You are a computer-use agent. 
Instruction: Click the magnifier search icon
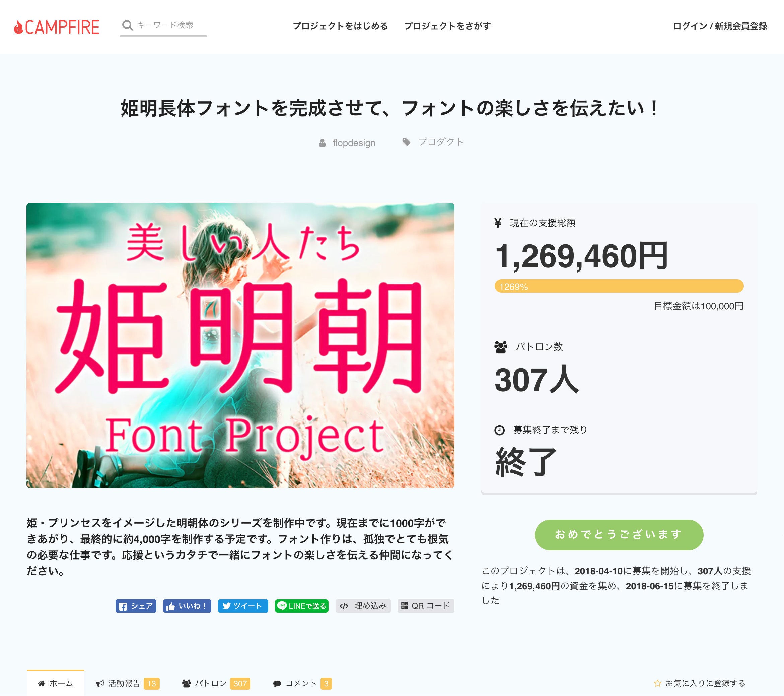click(127, 25)
